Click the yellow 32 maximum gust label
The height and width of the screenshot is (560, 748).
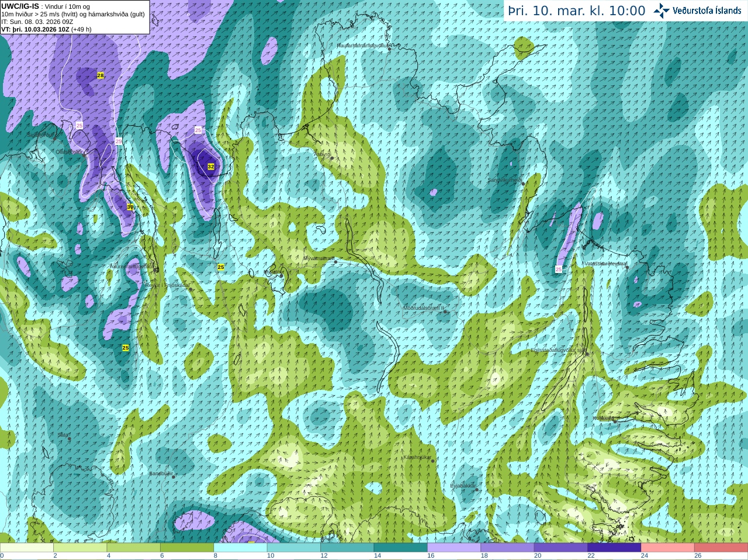[x=211, y=167]
